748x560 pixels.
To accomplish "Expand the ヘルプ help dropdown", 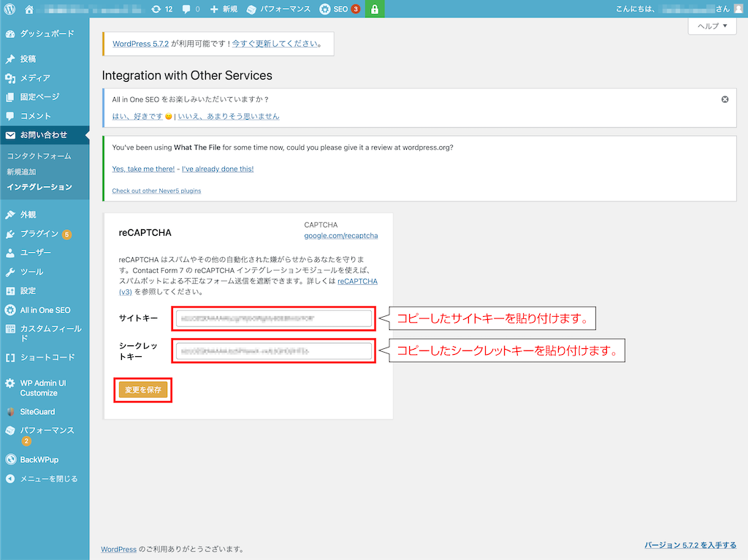I will tap(712, 26).
